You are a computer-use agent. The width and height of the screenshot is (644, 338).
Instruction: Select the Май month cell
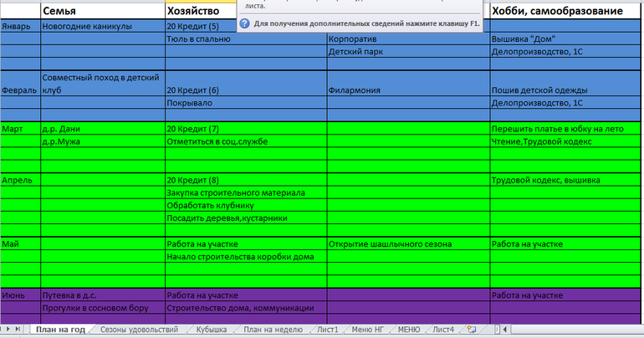point(20,244)
